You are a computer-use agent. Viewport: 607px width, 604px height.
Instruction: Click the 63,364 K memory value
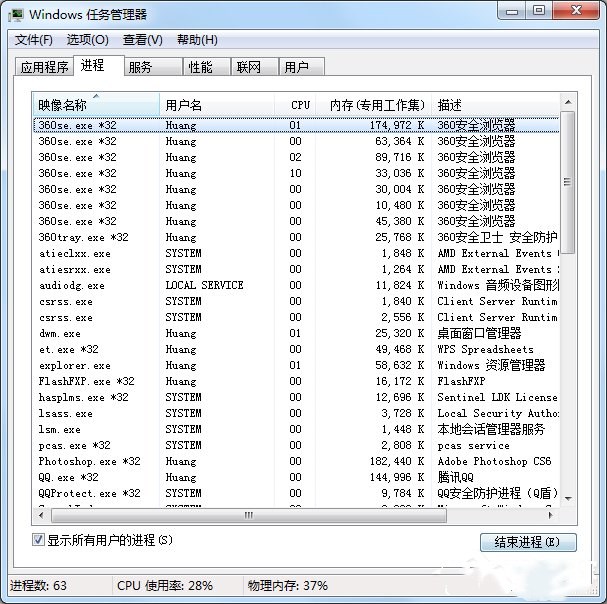[399, 141]
